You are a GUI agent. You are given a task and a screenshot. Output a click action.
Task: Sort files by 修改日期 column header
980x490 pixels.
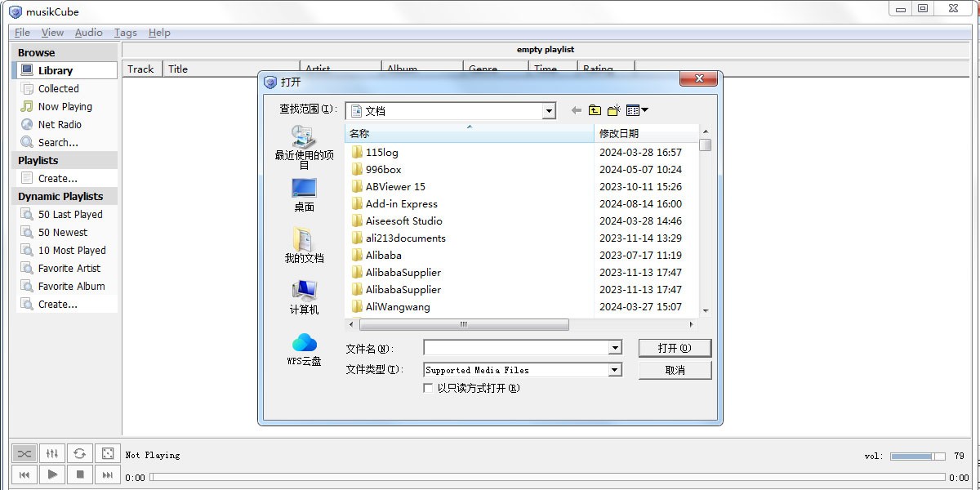click(x=646, y=133)
